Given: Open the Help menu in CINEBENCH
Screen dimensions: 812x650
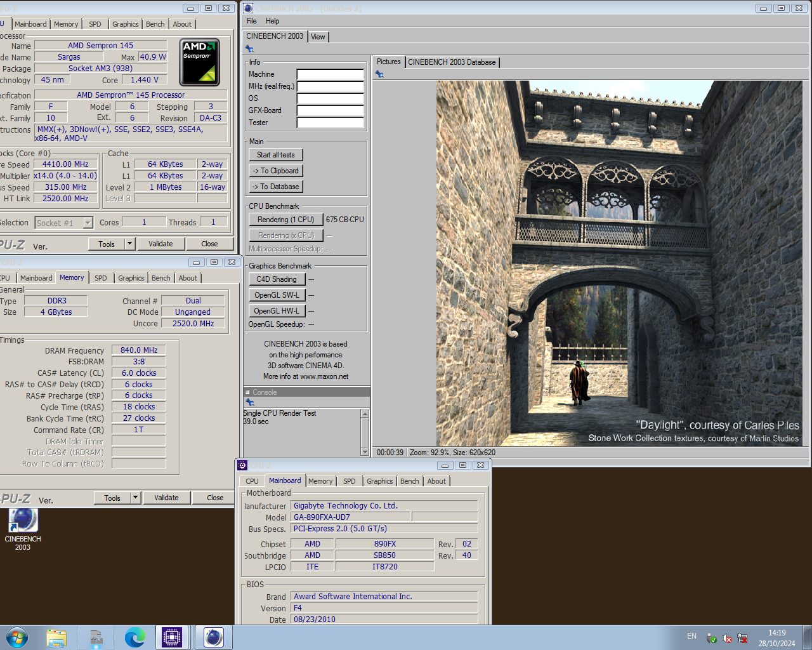Looking at the screenshot, I should (273, 21).
